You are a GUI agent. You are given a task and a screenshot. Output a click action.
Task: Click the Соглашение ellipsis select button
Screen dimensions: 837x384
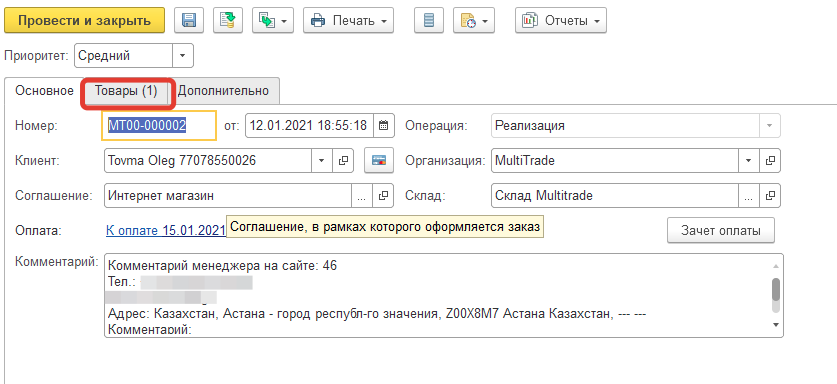(362, 195)
